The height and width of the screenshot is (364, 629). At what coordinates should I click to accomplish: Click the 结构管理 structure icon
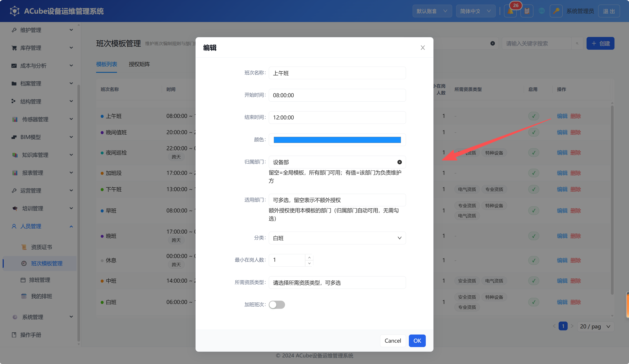coord(13,101)
